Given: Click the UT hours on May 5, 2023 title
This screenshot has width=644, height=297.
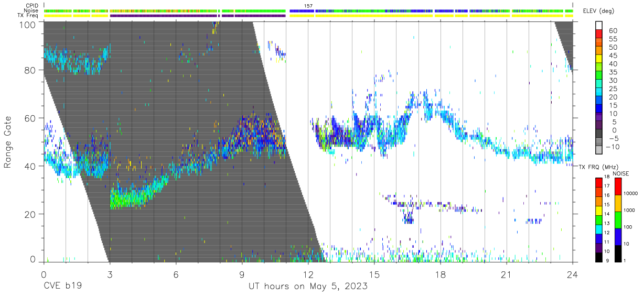Looking at the screenshot, I should tap(308, 287).
